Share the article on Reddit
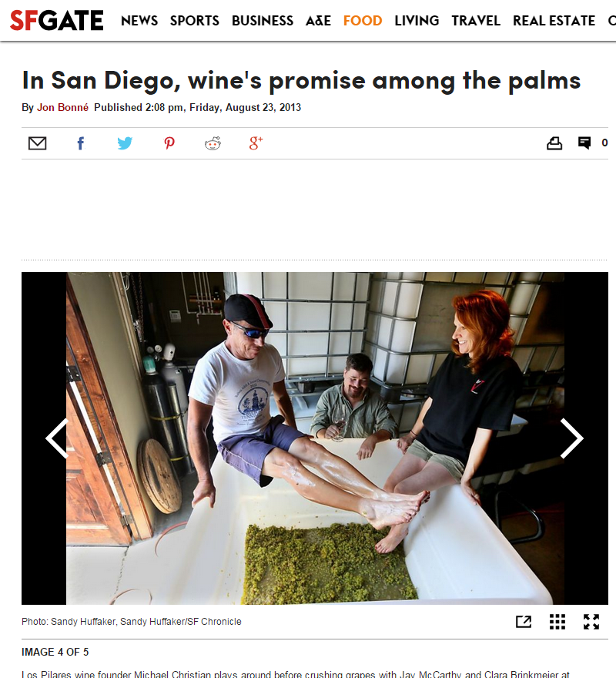 pos(213,143)
